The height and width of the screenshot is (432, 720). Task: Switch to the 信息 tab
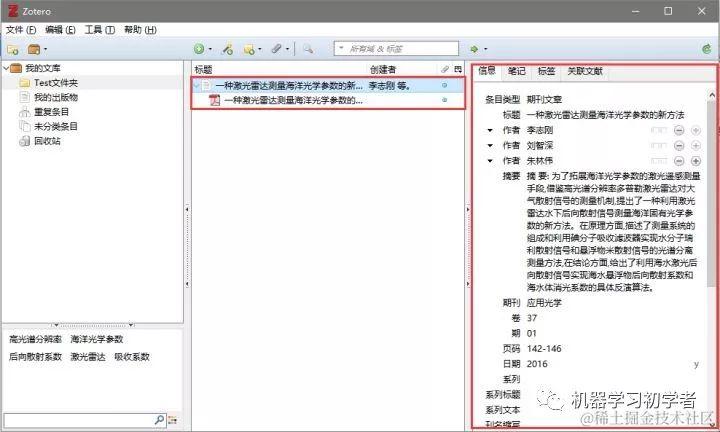pyautogui.click(x=487, y=71)
